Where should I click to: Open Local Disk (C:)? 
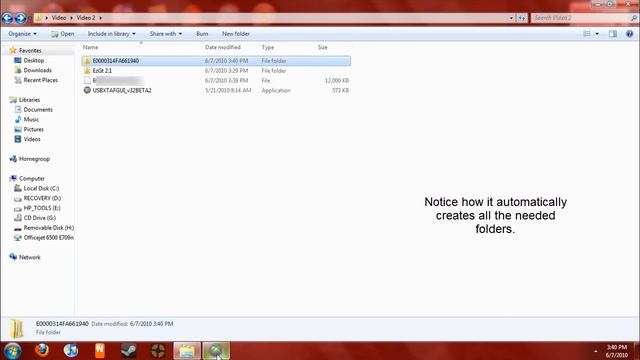(x=41, y=188)
